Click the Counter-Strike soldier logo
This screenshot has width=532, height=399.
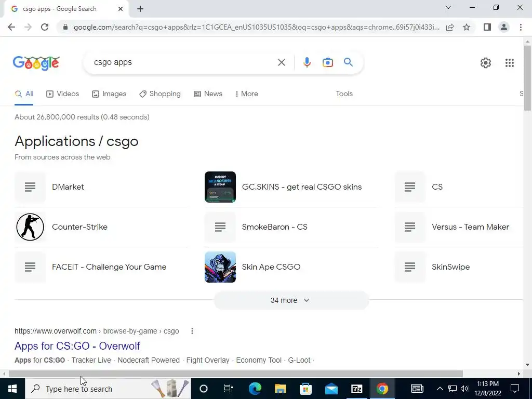30,227
